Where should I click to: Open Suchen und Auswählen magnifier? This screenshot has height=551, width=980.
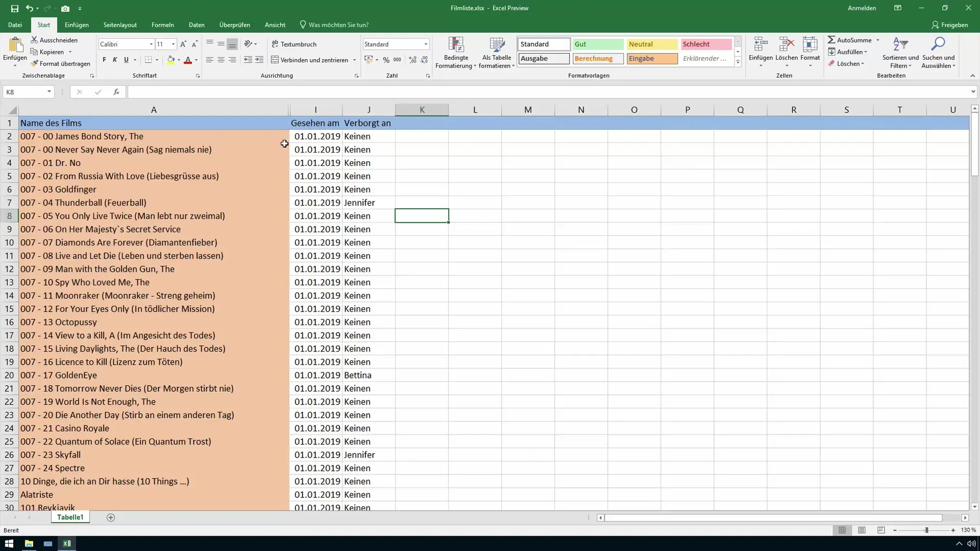tap(938, 53)
